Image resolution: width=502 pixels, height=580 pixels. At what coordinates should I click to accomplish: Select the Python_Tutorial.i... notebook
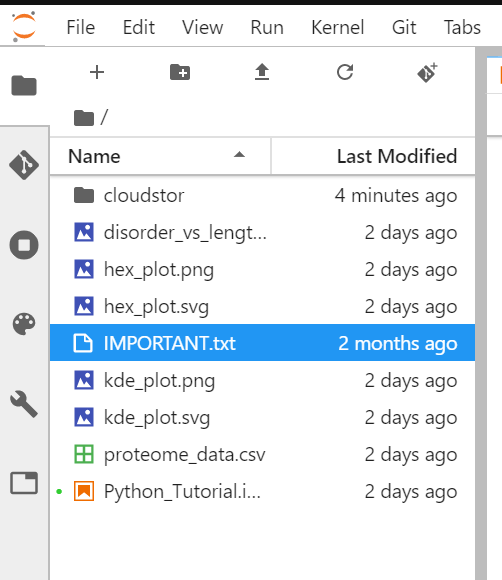(262, 491)
